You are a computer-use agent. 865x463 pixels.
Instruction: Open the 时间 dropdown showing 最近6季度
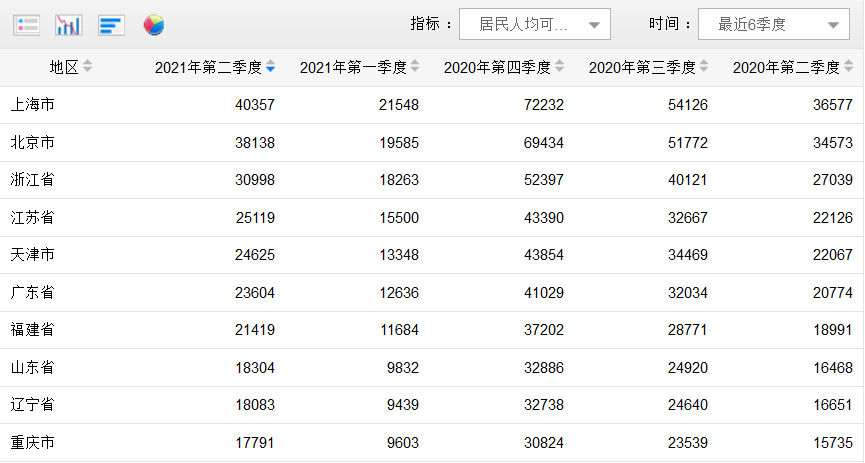point(773,24)
